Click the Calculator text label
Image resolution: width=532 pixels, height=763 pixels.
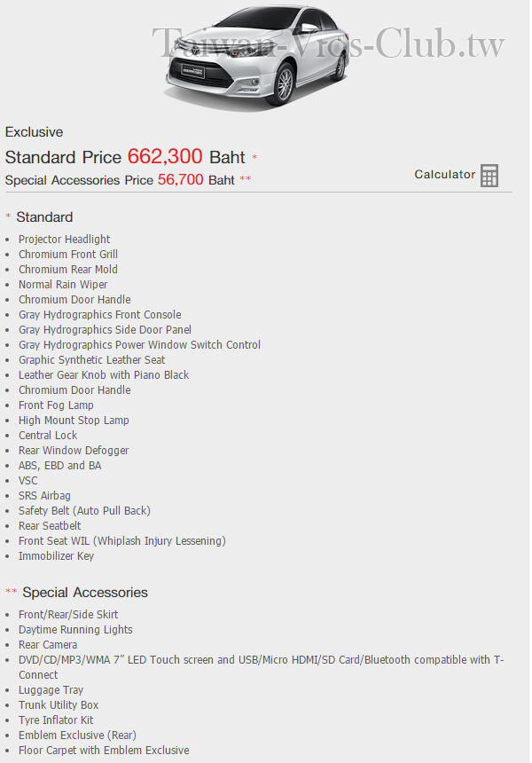tap(444, 174)
